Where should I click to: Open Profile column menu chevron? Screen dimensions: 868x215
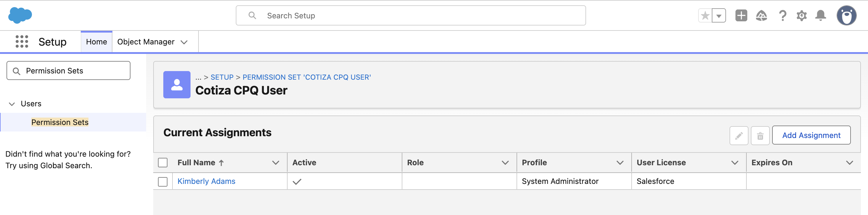(x=620, y=163)
